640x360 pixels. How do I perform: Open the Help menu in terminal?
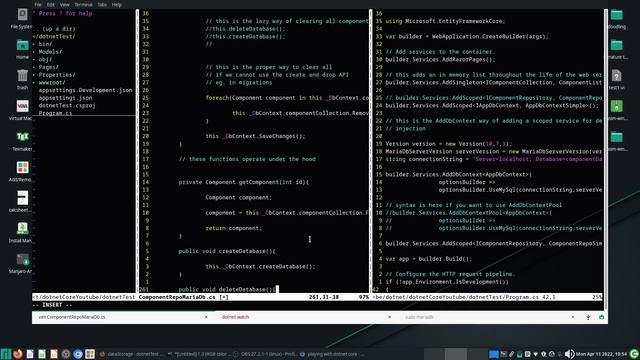tap(117, 4)
